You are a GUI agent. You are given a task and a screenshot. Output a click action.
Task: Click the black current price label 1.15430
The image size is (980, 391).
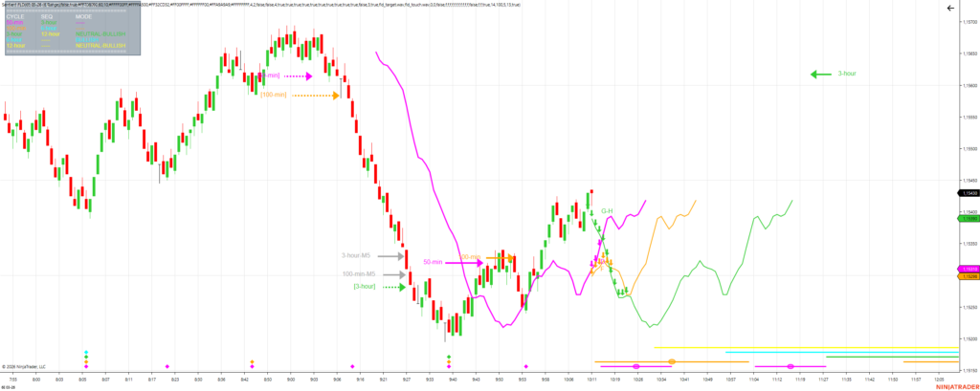(x=969, y=194)
